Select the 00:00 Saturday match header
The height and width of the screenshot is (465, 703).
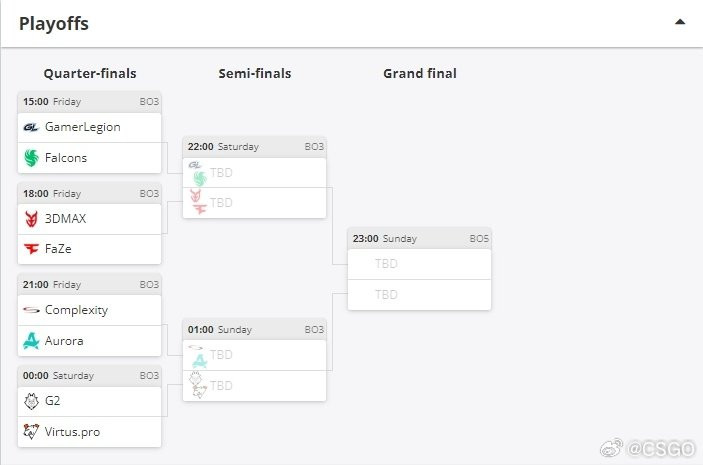click(89, 375)
